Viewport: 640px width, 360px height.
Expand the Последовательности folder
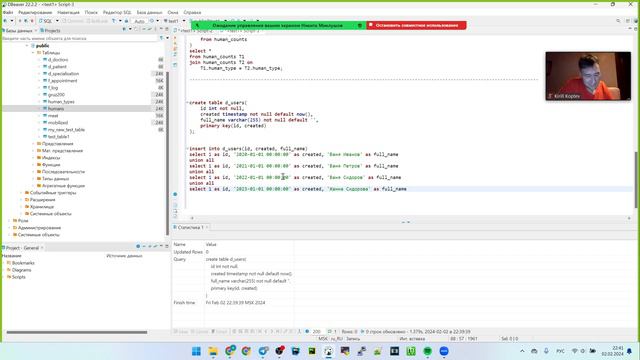tap(33, 172)
